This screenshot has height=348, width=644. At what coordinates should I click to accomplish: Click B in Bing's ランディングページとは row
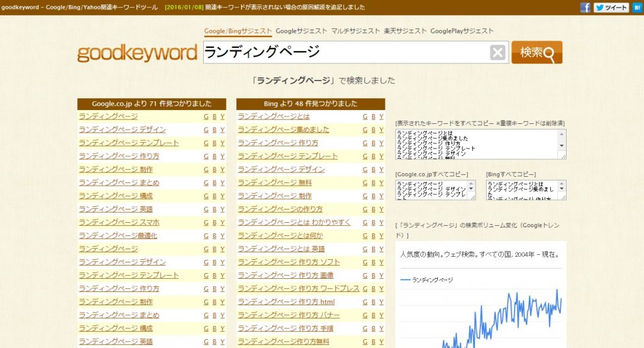point(374,116)
